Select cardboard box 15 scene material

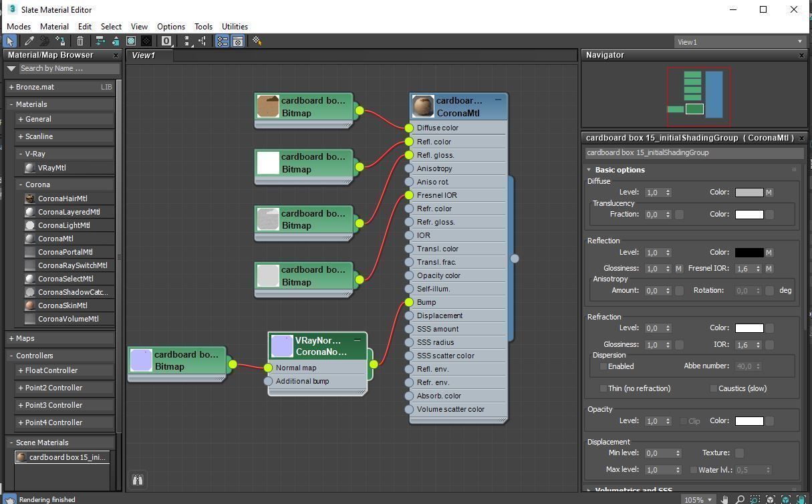[61, 457]
